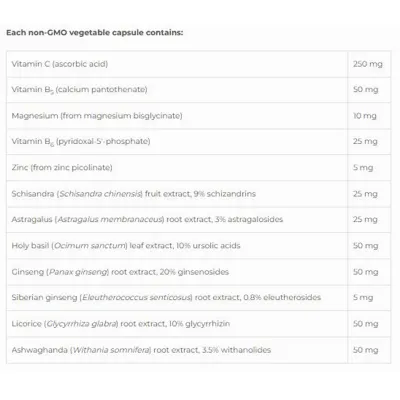Viewport: 400px width, 400px height.
Task: Click the 250 mg value cell
Action: (368, 64)
